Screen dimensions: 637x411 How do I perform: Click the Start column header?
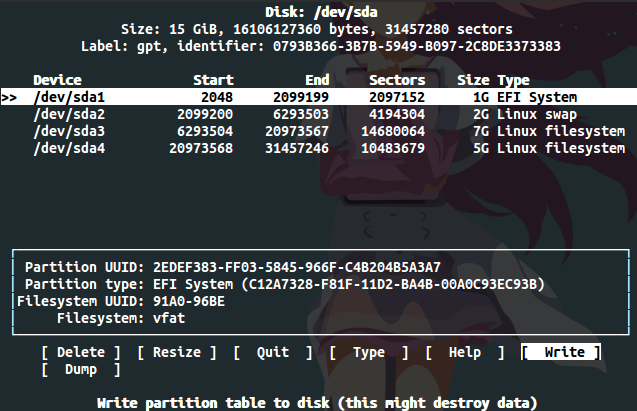tap(213, 80)
